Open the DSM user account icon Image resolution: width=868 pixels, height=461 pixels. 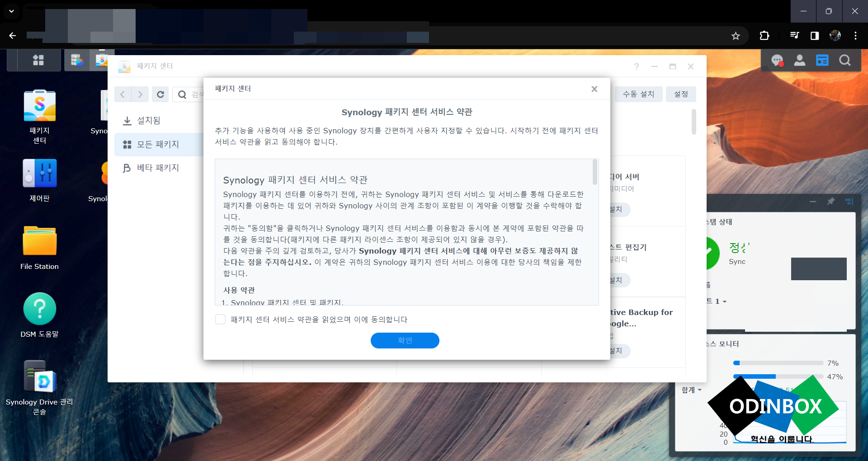click(800, 61)
